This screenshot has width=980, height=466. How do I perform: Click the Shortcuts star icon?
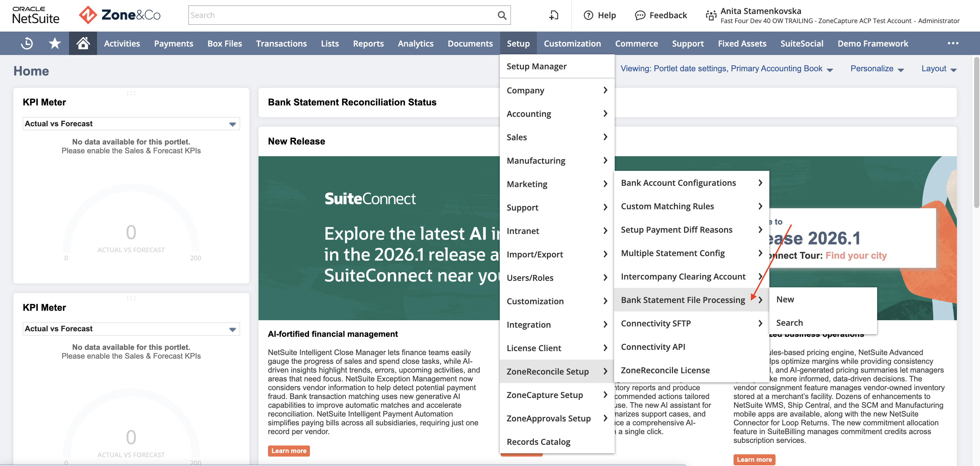[55, 43]
